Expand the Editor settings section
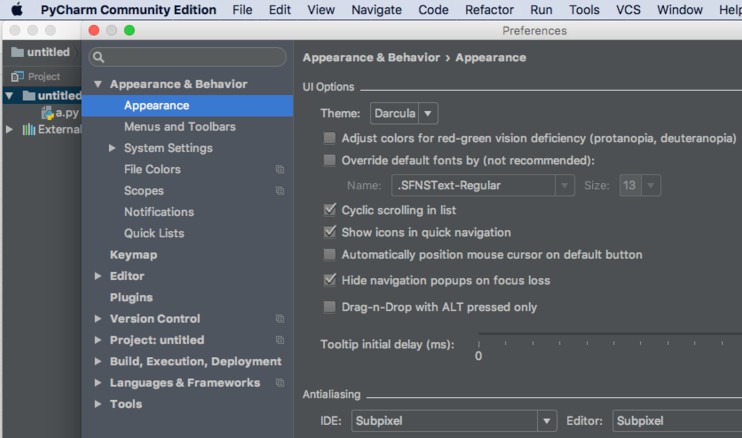This screenshot has height=438, width=742. point(98,276)
